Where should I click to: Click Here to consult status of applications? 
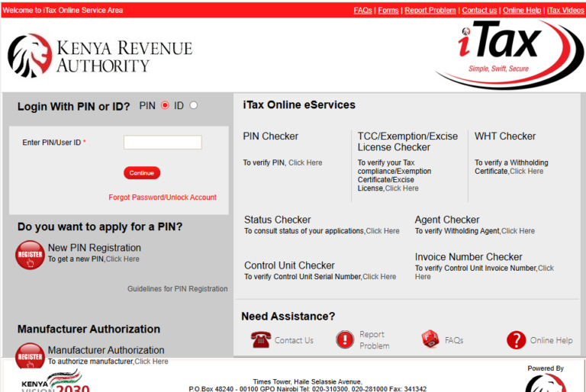pyautogui.click(x=382, y=231)
